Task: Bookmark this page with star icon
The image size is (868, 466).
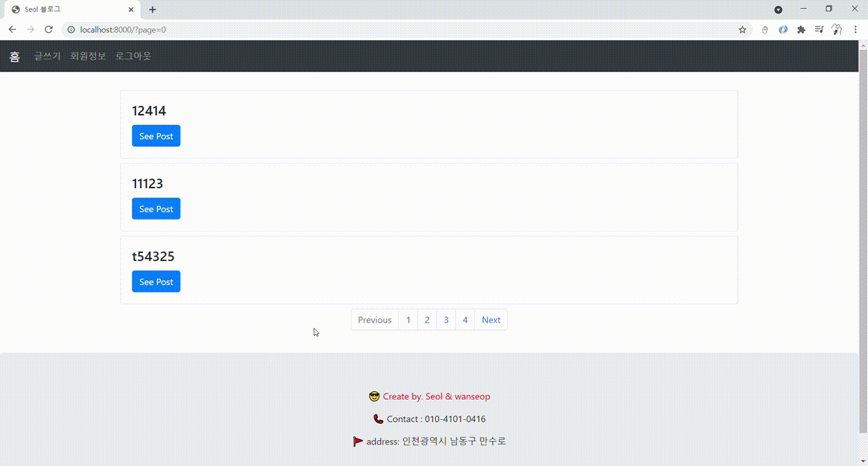Action: [x=742, y=30]
